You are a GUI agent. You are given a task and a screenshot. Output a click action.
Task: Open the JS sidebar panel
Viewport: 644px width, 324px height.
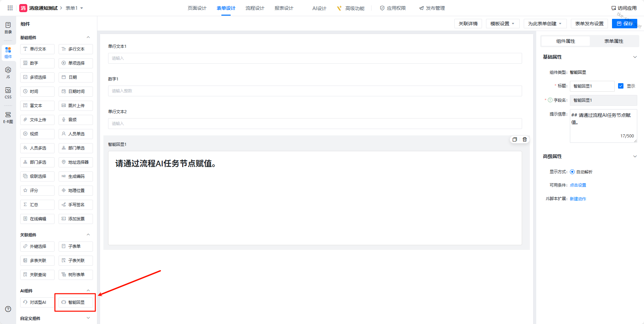tap(8, 72)
